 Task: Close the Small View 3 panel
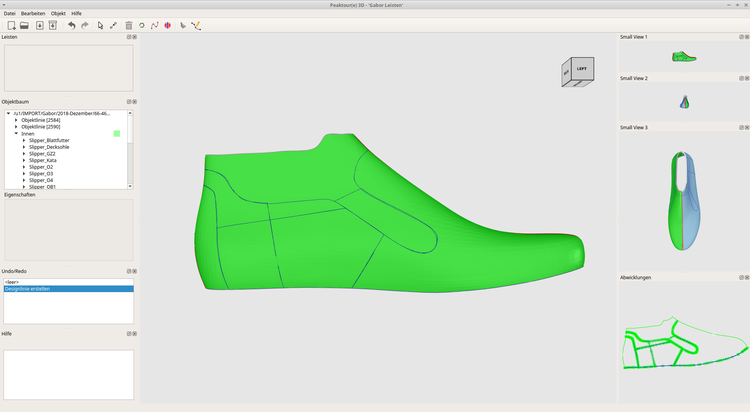pyautogui.click(x=747, y=127)
